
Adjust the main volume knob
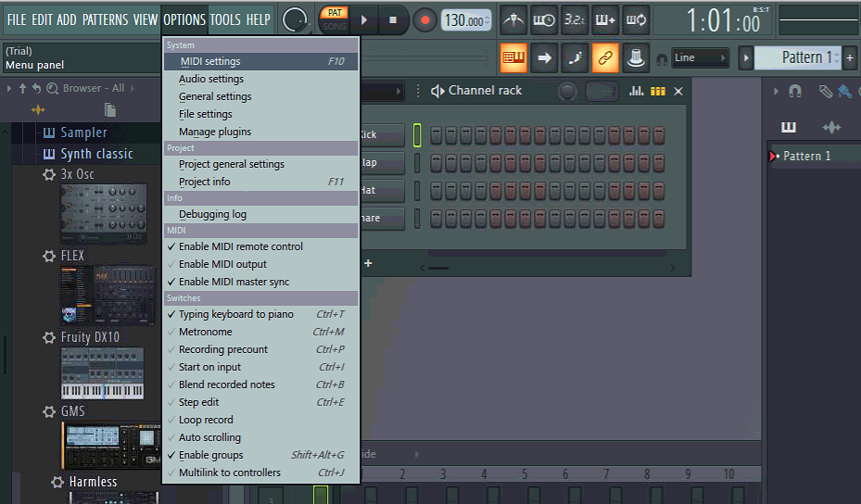tap(295, 19)
